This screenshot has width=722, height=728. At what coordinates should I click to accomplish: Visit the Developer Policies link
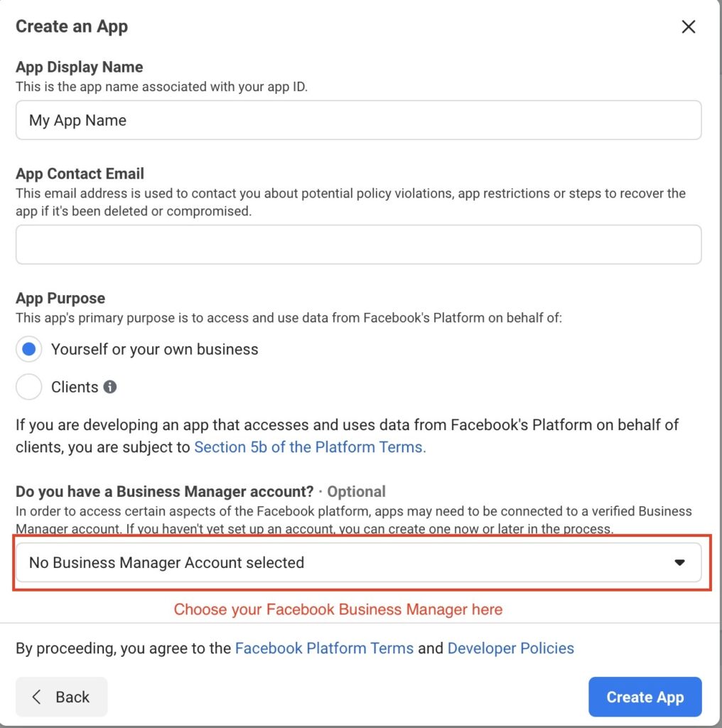coord(510,648)
